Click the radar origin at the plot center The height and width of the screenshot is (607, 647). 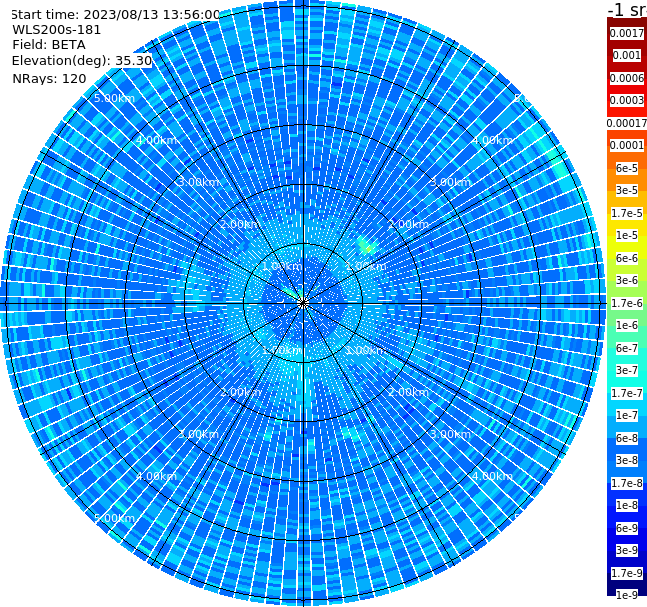pyautogui.click(x=303, y=303)
